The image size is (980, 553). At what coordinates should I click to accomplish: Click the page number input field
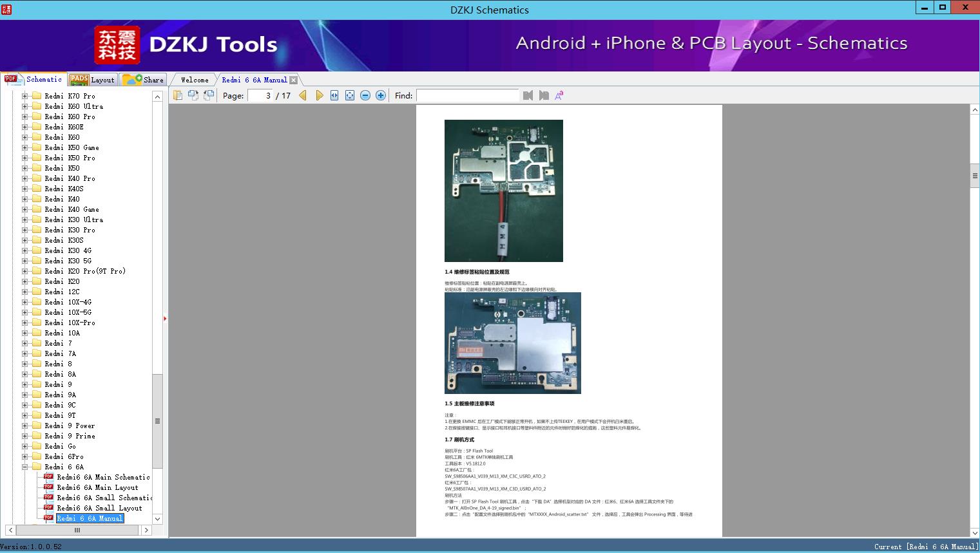[x=261, y=95]
